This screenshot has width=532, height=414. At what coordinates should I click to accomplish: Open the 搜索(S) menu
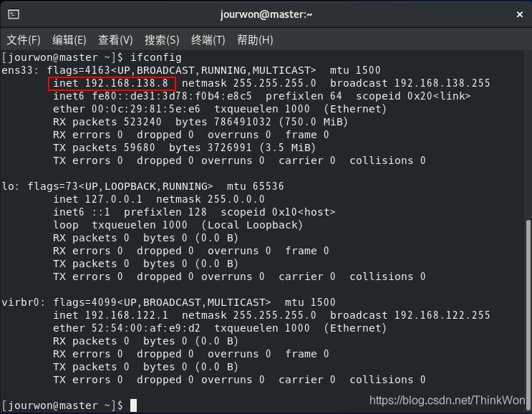[x=162, y=40]
